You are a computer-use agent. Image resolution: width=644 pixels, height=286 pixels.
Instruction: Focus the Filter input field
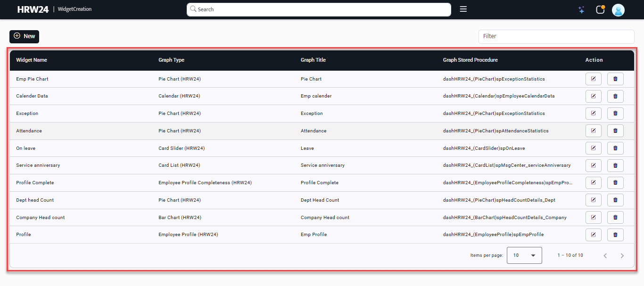click(556, 36)
